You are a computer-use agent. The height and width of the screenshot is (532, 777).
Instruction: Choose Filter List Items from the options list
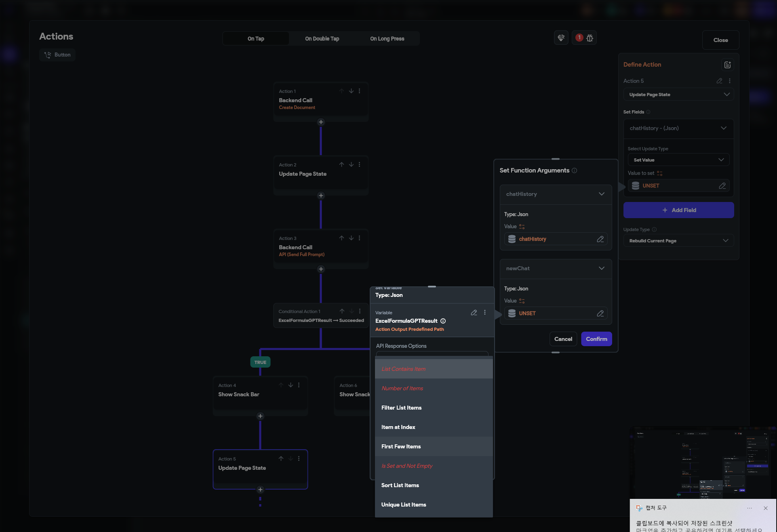434,408
